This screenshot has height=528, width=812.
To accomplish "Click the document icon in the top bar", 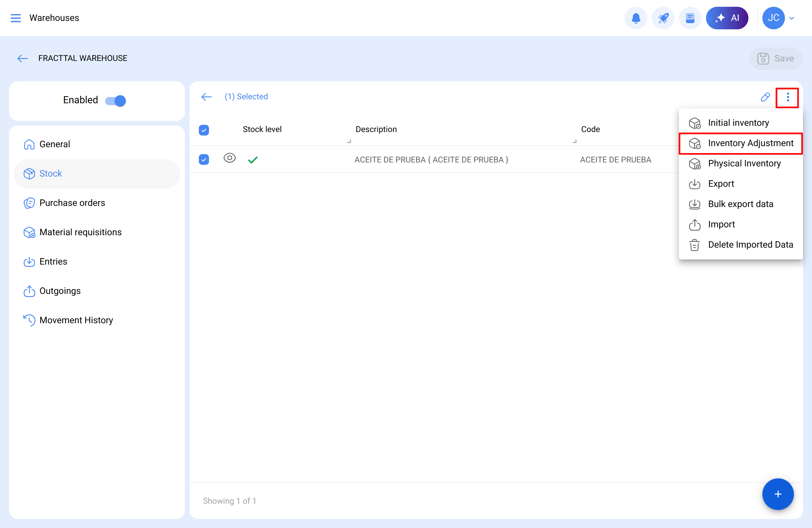I will coord(690,18).
